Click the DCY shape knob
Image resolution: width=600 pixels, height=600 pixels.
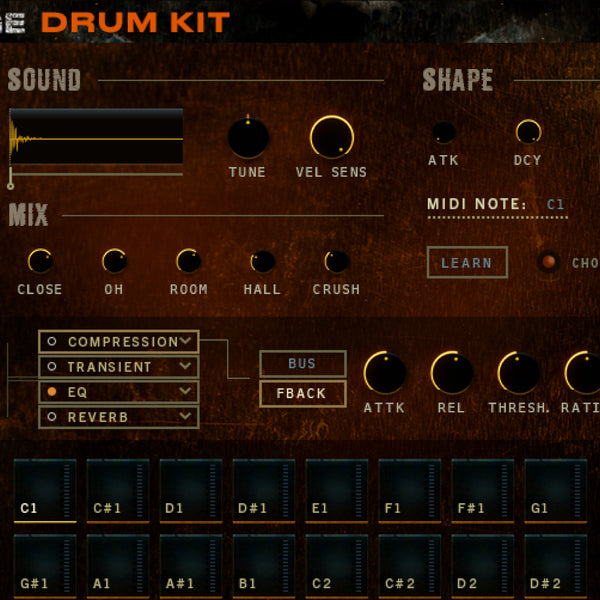point(528,132)
